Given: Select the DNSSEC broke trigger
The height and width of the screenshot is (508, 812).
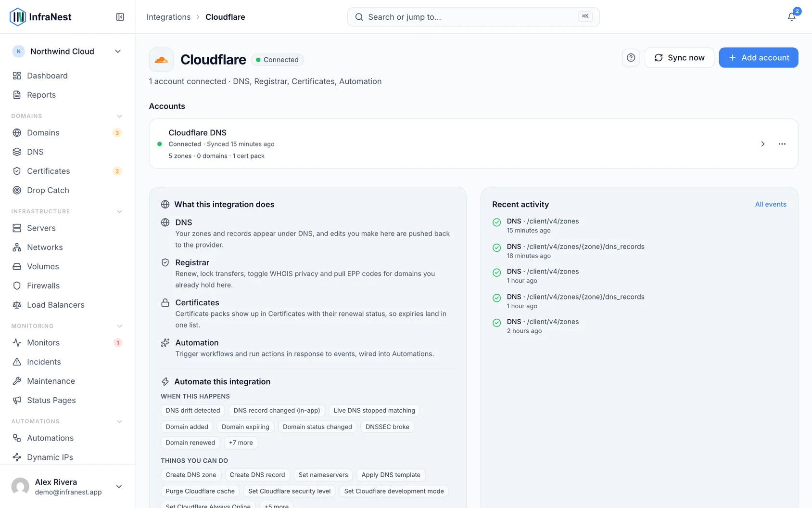Looking at the screenshot, I should pos(387,427).
